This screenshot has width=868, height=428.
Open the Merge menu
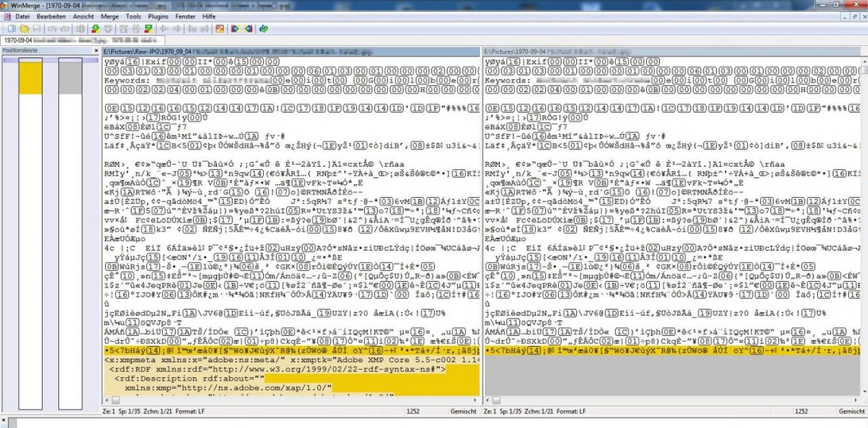click(x=110, y=16)
